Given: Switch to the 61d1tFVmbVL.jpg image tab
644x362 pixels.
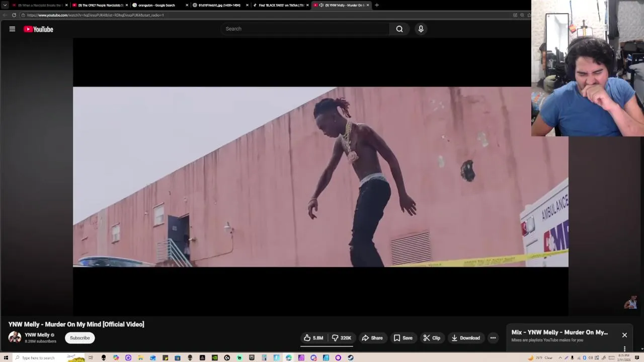Looking at the screenshot, I should (x=219, y=5).
